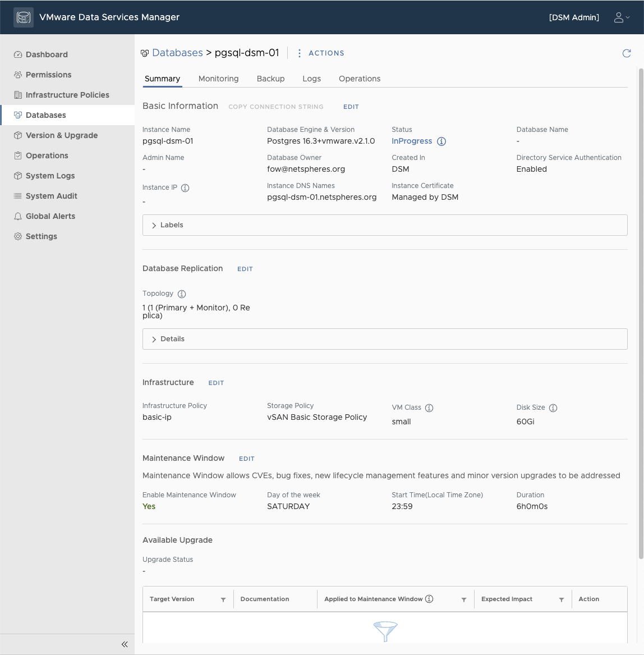Click the Target Version column header
Viewport: 644px width, 655px height.
pos(172,599)
